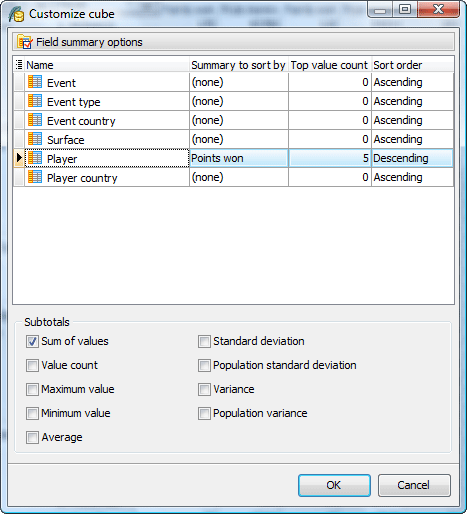Click the Cancel button
The height and width of the screenshot is (514, 467).
[414, 485]
